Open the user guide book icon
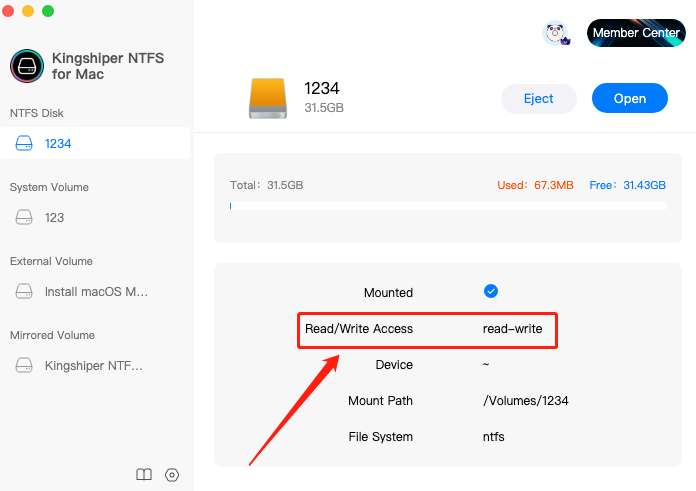 pyautogui.click(x=144, y=475)
